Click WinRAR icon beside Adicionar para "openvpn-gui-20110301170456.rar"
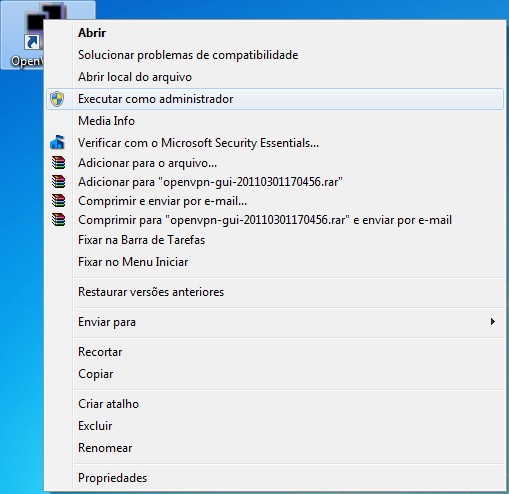 59,182
